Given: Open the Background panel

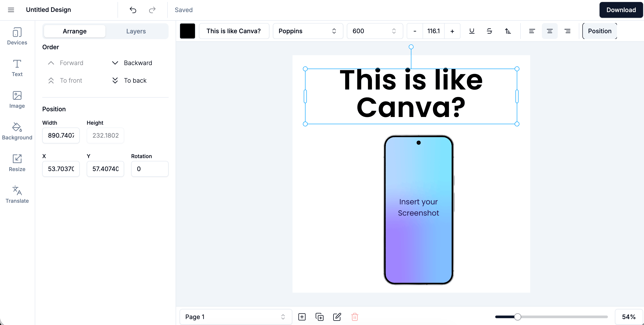Looking at the screenshot, I should 17,131.
